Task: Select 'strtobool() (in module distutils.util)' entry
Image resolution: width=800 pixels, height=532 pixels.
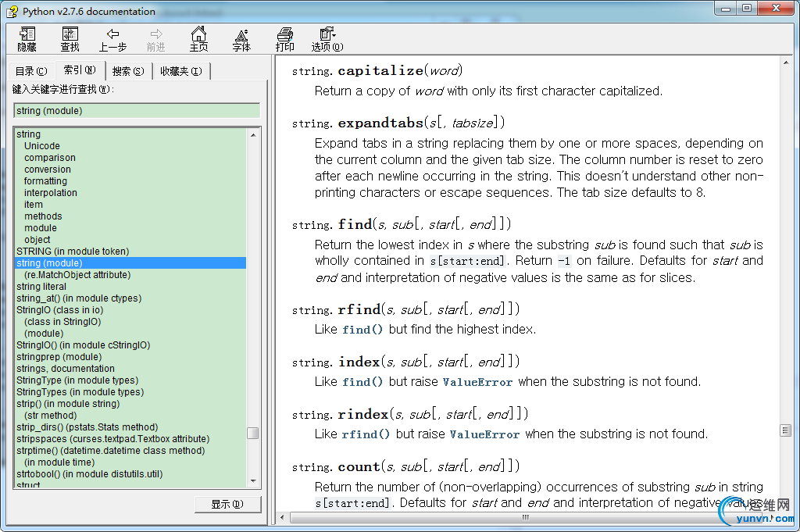Action: click(89, 474)
